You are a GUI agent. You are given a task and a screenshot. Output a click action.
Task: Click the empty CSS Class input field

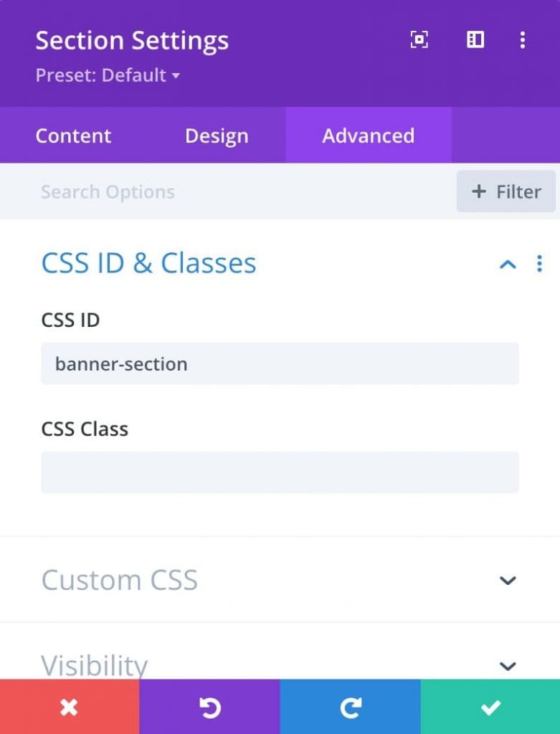pyautogui.click(x=280, y=472)
